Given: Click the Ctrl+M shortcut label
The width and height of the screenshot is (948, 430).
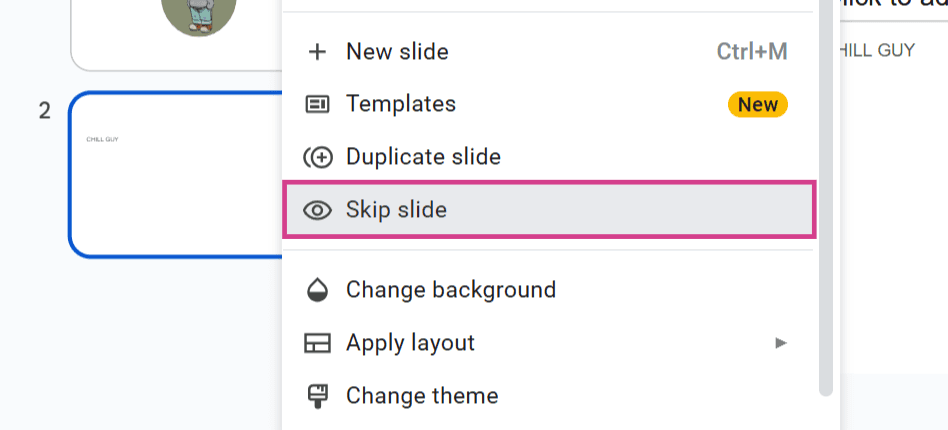Looking at the screenshot, I should pos(752,52).
